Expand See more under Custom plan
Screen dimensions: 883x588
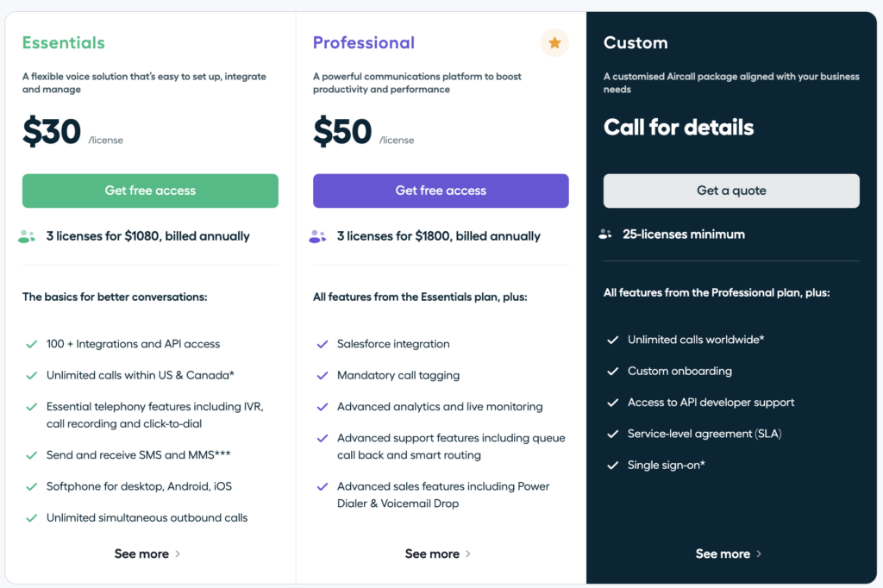[729, 554]
